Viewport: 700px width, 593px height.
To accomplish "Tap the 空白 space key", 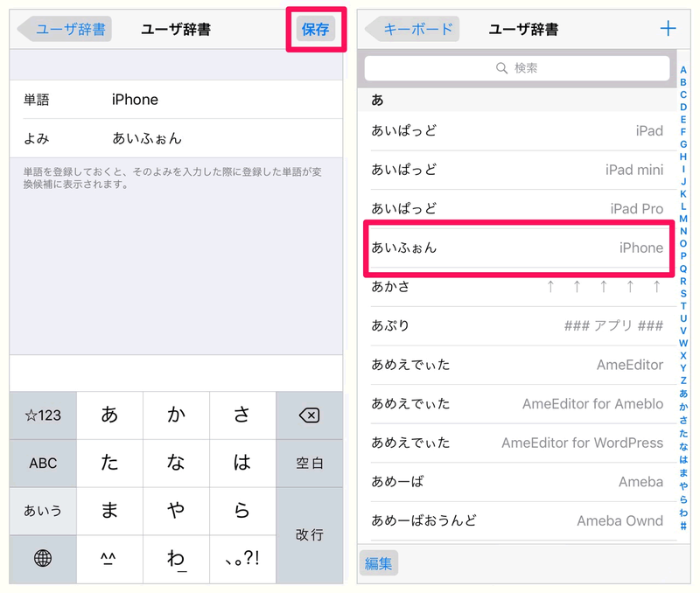I will [x=310, y=464].
